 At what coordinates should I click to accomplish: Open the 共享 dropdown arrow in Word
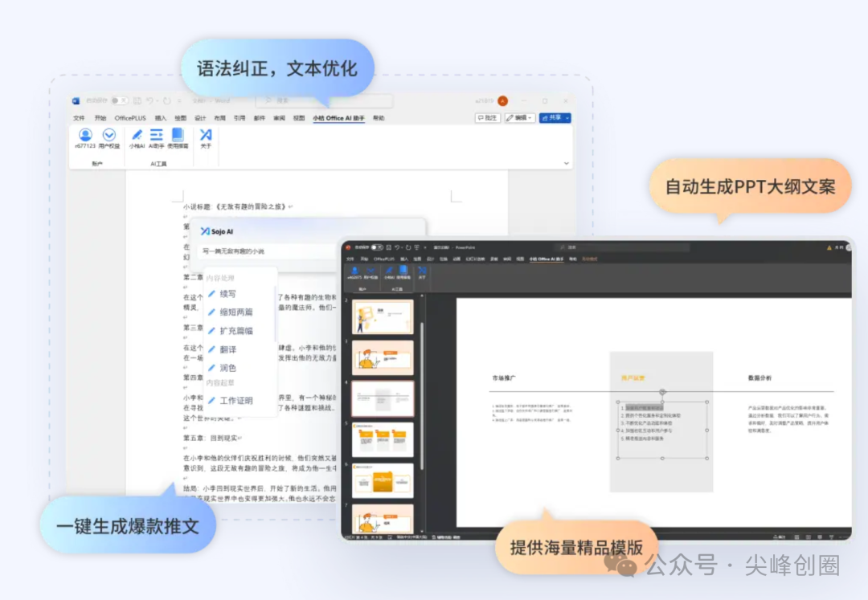[567, 118]
